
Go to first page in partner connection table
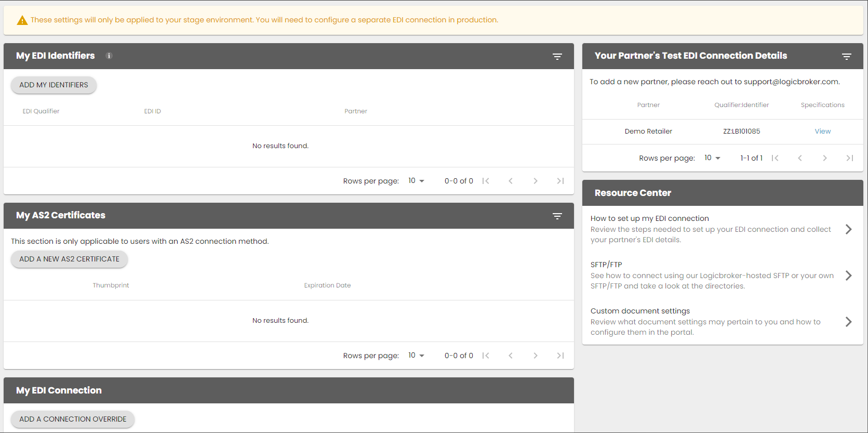774,158
